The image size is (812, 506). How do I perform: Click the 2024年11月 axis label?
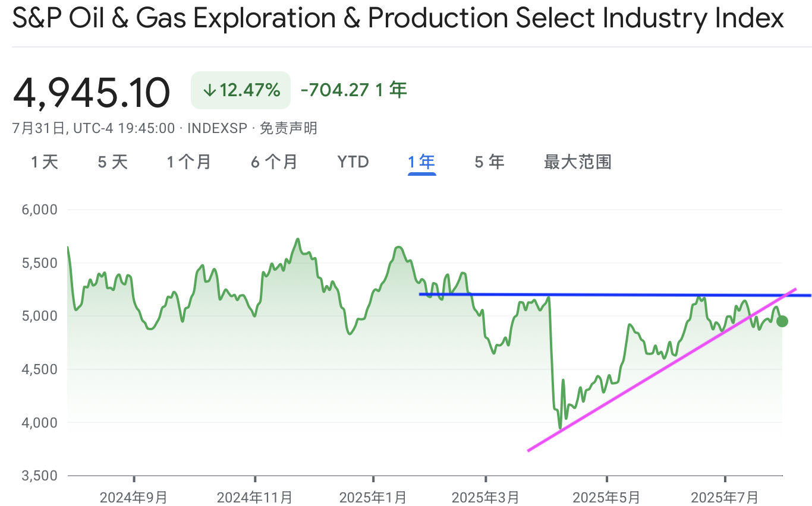254,496
